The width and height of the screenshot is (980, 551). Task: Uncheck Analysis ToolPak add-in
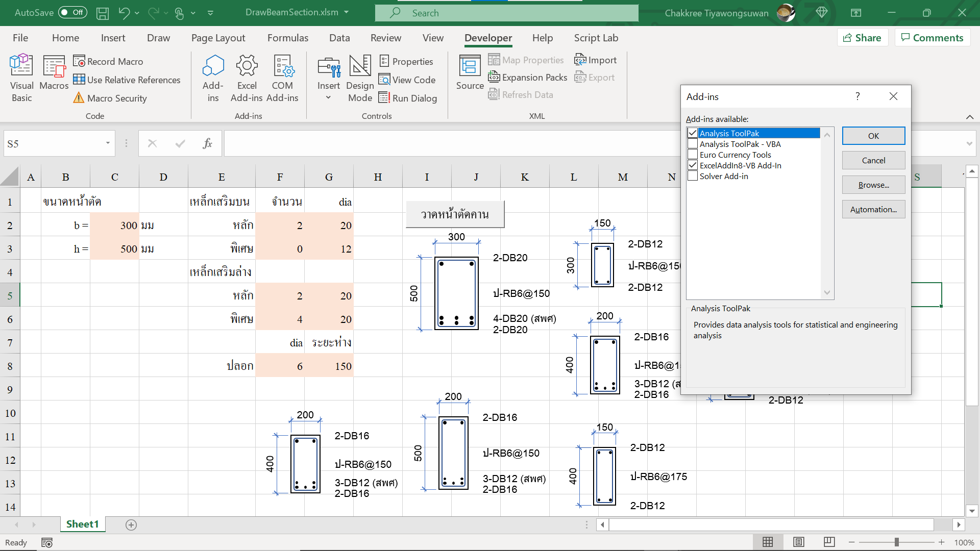[693, 133]
